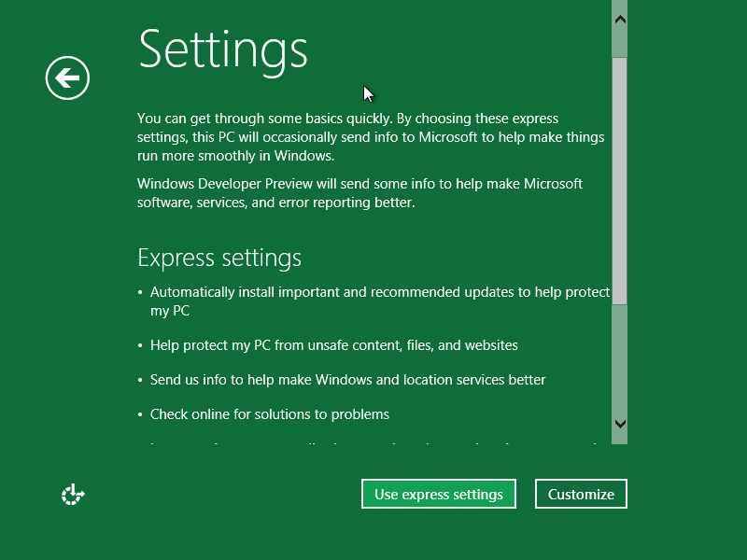Viewport: 747px width, 560px height.
Task: Click scrollbar track above the thumb
Action: [619, 43]
